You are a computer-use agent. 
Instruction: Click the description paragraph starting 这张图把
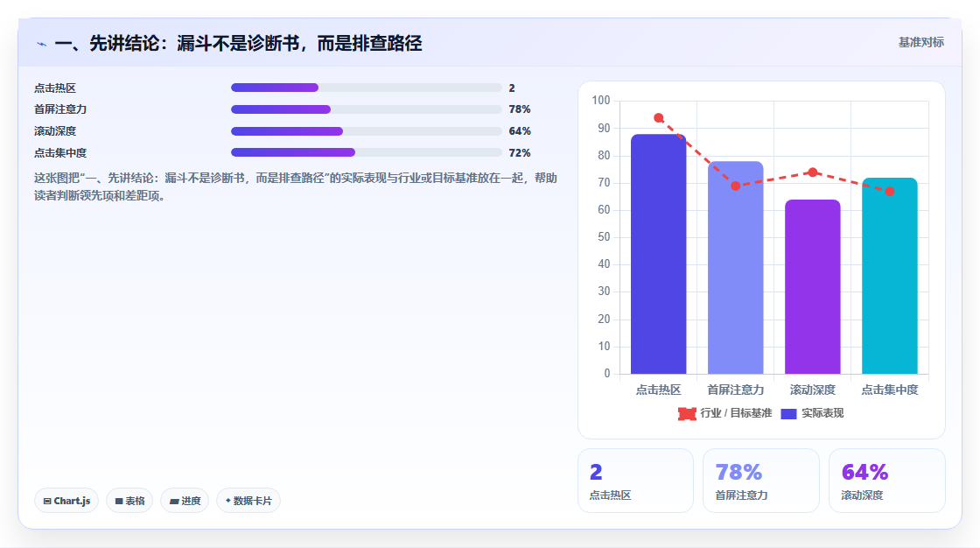(x=296, y=187)
